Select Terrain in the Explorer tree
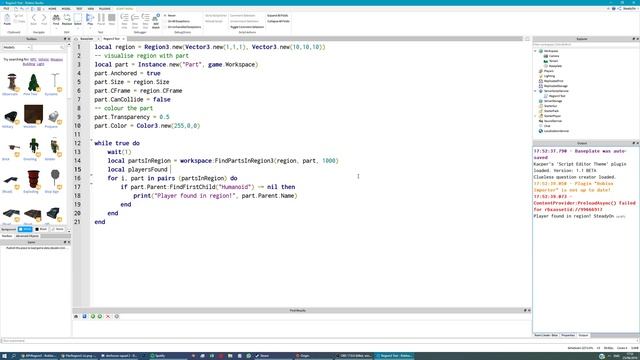 point(553,61)
